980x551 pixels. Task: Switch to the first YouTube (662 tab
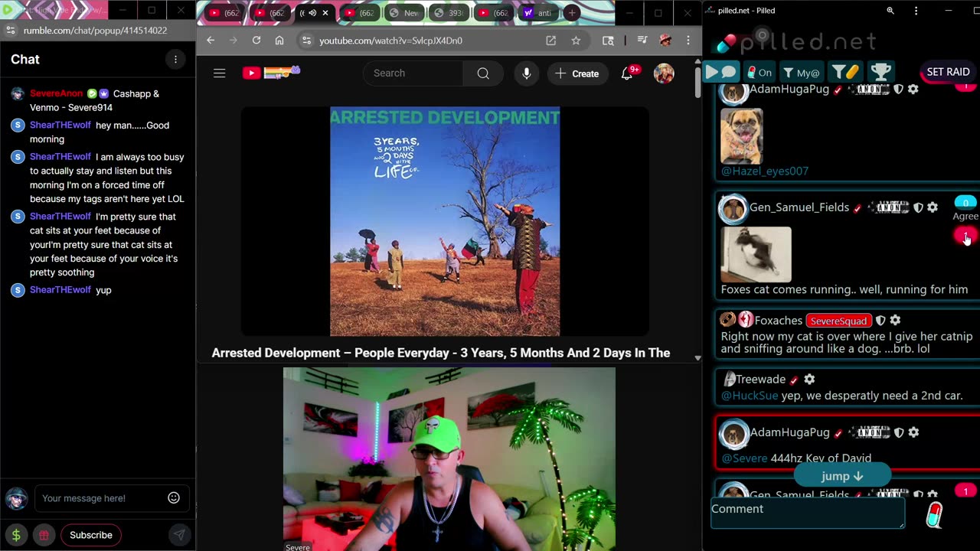(x=224, y=13)
